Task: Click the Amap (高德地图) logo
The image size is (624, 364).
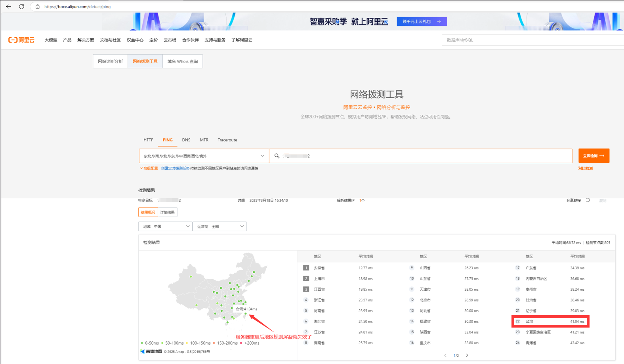Action: [151, 351]
